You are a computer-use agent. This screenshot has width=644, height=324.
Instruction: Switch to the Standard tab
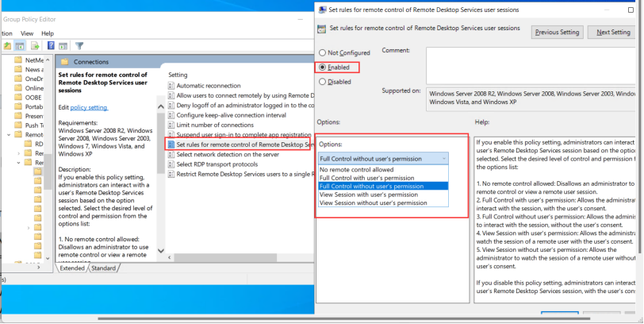tap(103, 268)
